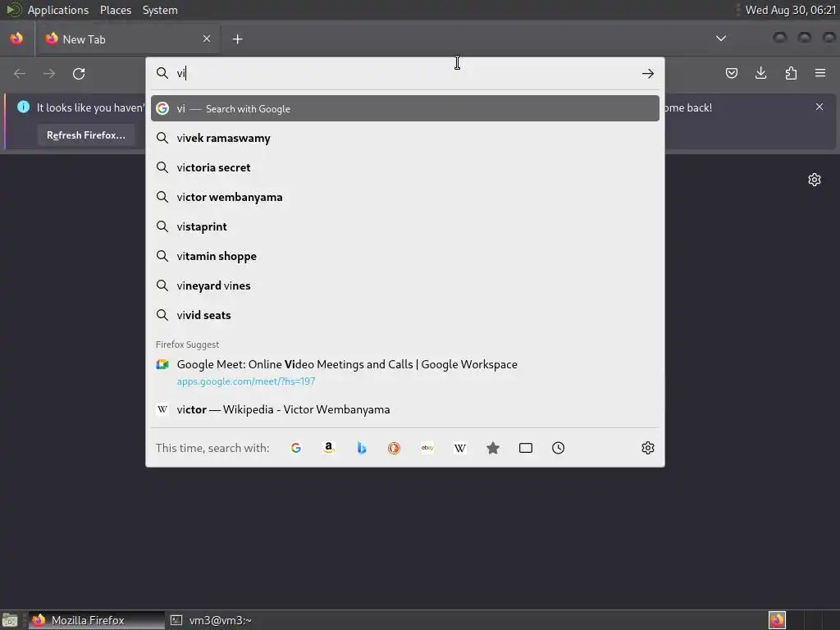The height and width of the screenshot is (630, 840).
Task: Search this time with eBay
Action: click(427, 448)
